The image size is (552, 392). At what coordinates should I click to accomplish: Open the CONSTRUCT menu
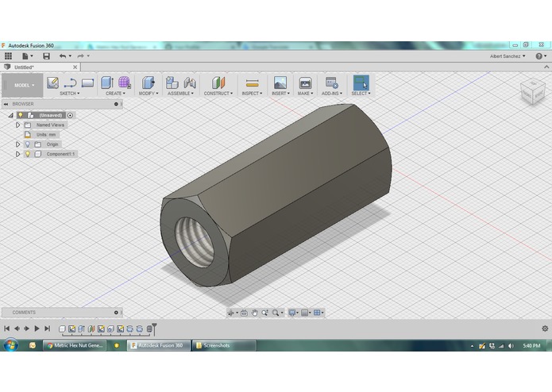click(218, 94)
